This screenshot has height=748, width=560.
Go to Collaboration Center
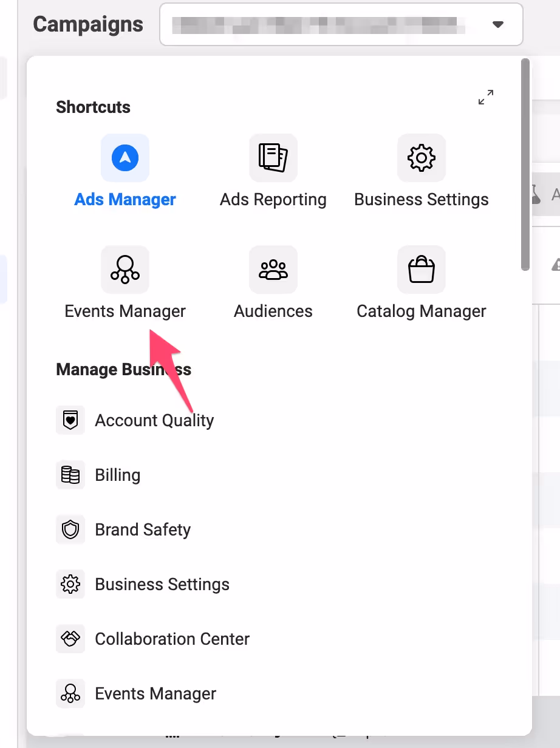tap(172, 639)
